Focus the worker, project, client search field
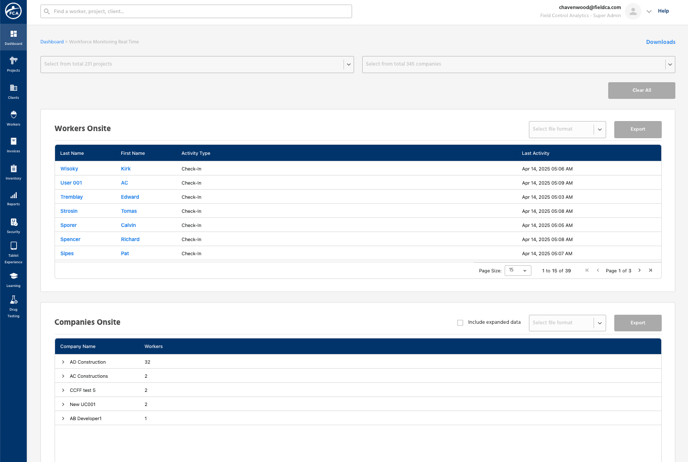 point(196,11)
